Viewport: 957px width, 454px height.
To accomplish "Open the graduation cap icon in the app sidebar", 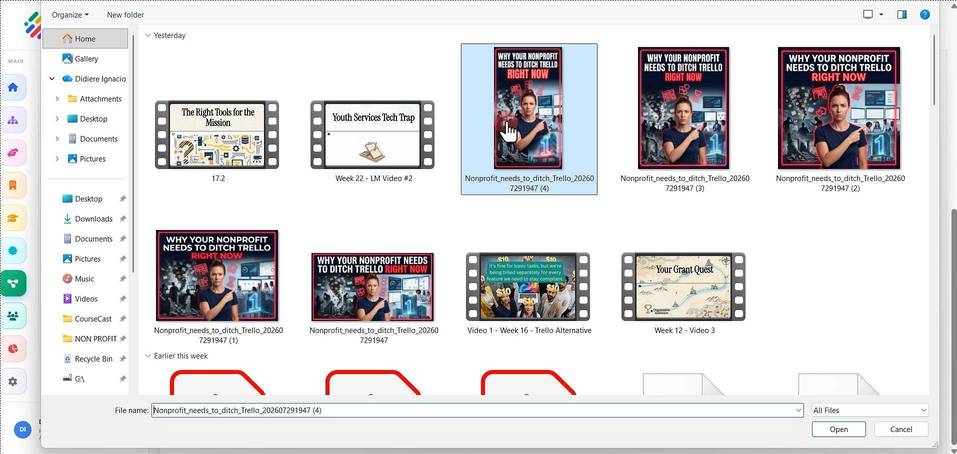I will (x=13, y=218).
